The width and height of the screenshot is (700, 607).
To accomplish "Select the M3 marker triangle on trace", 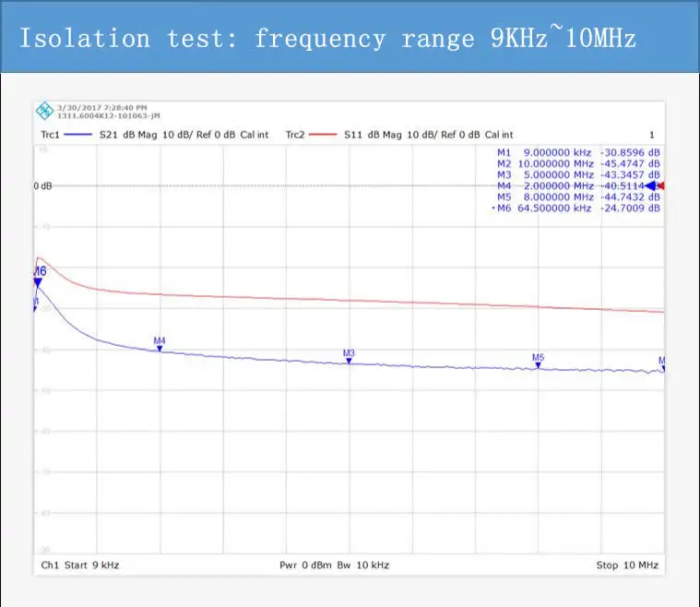I will point(350,361).
